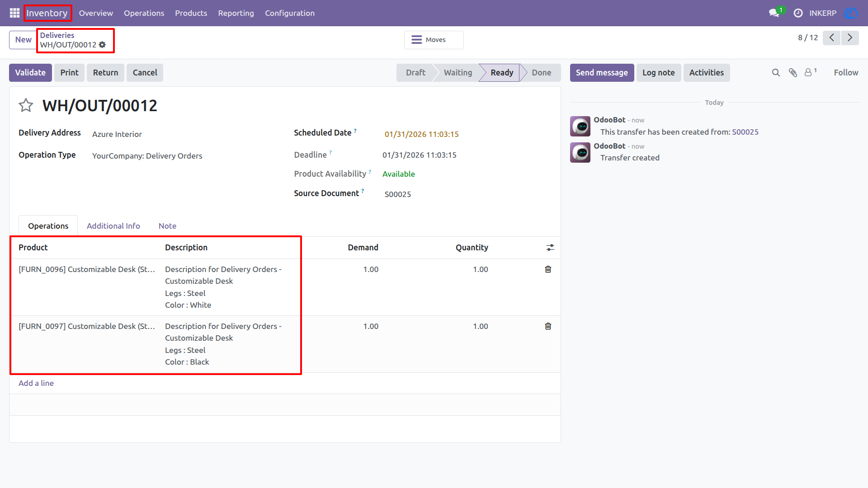Search messages in chatter
868x488 pixels.
(x=776, y=73)
